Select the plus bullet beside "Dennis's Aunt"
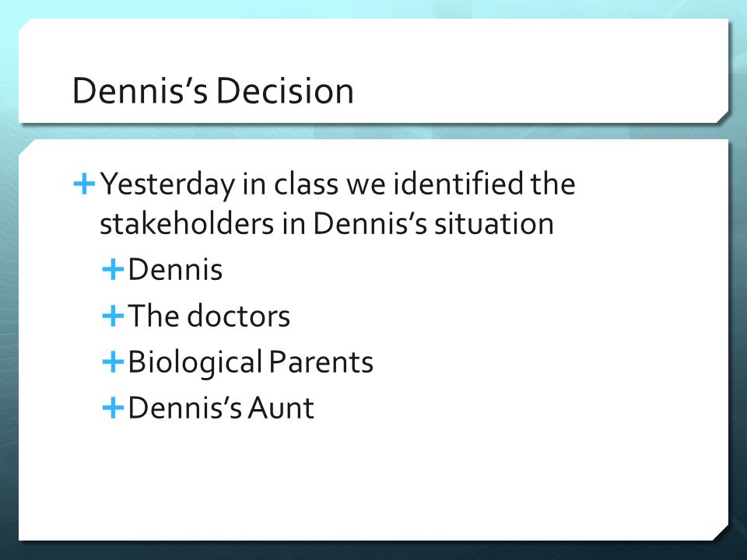The height and width of the screenshot is (560, 747). tap(113, 408)
